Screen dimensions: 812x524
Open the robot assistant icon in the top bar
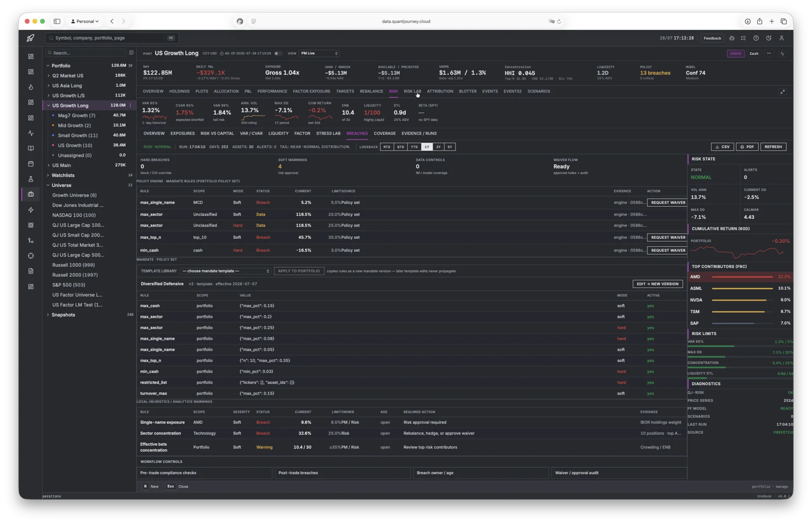click(x=732, y=38)
